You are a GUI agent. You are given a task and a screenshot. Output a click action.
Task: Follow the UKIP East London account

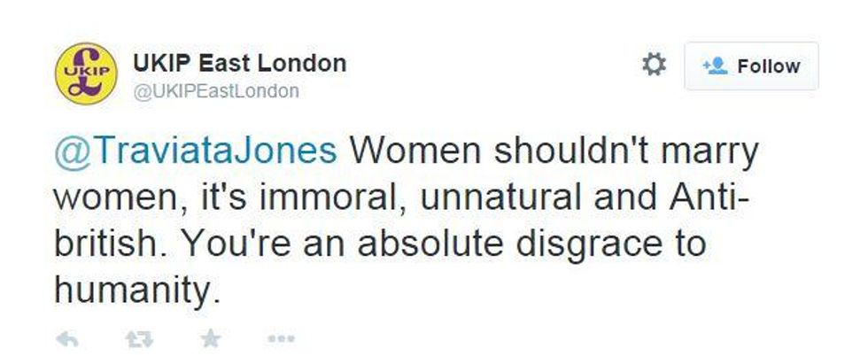[x=751, y=66]
